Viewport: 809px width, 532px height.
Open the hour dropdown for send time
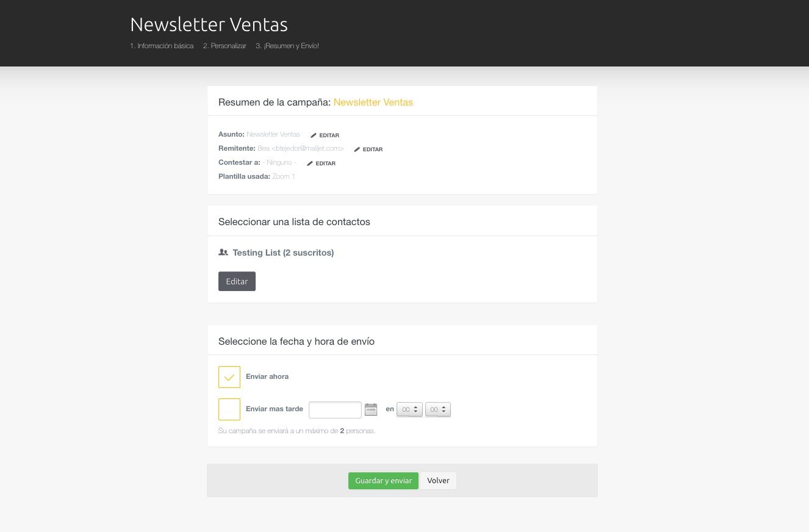click(x=409, y=410)
